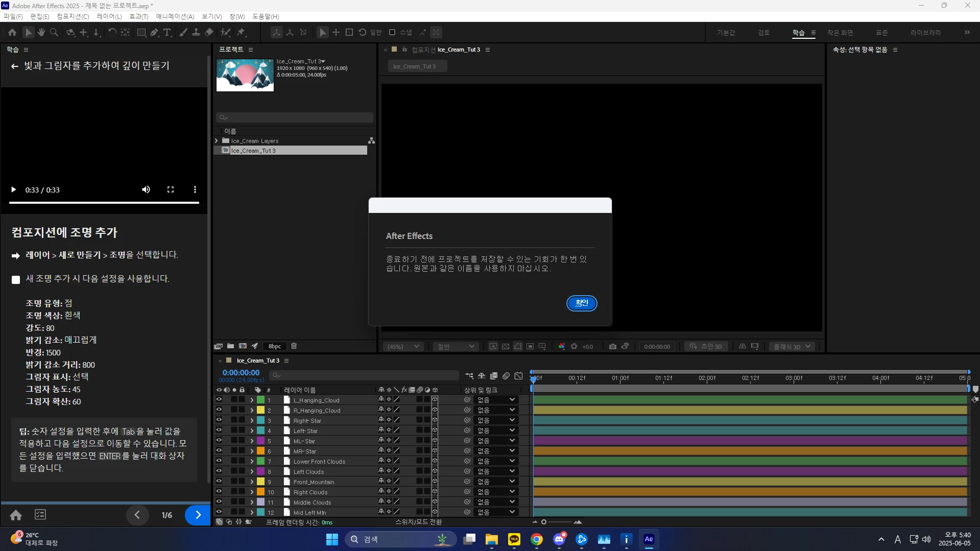Open the 3D renderer dropdown in viewer
Image resolution: width=980 pixels, height=551 pixels.
click(792, 347)
